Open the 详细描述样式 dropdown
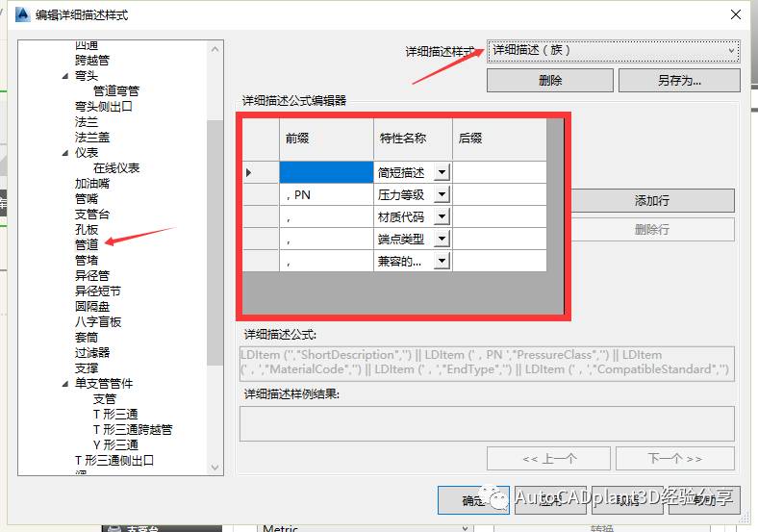 pyautogui.click(x=613, y=50)
